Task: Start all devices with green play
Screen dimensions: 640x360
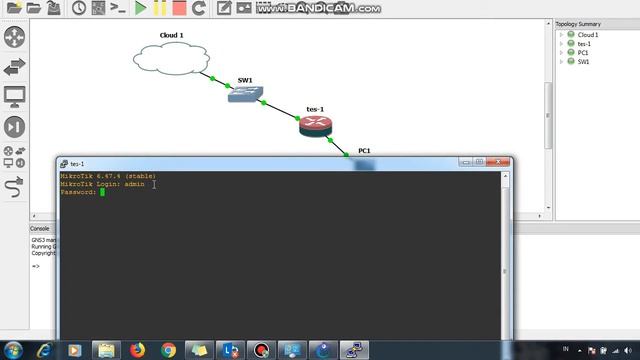Action: click(141, 8)
